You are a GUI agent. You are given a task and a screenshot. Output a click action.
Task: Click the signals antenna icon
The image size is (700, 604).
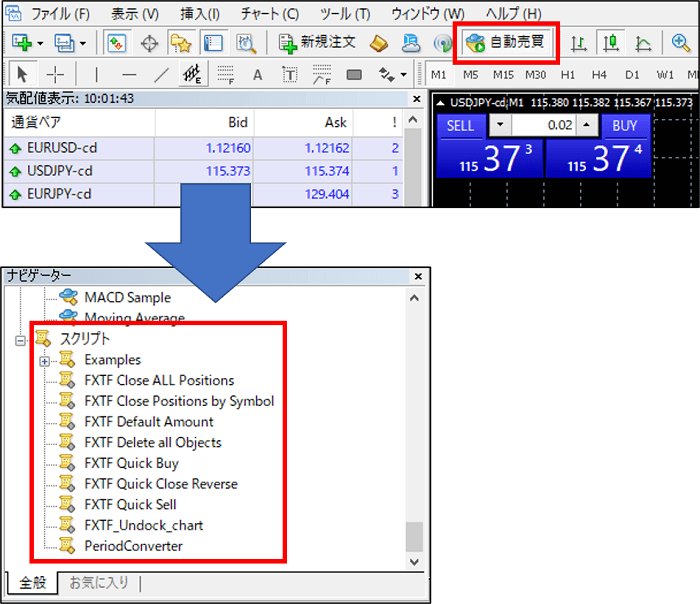click(x=443, y=43)
